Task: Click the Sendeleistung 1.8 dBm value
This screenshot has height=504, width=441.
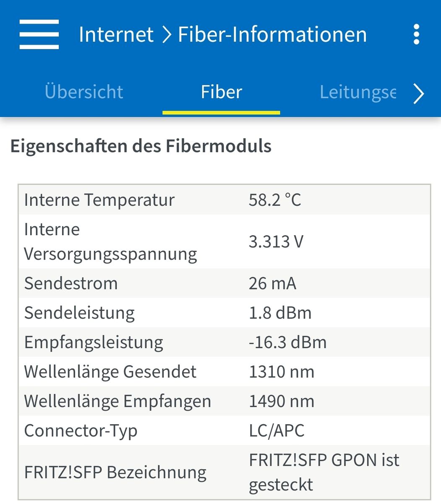Action: [280, 313]
